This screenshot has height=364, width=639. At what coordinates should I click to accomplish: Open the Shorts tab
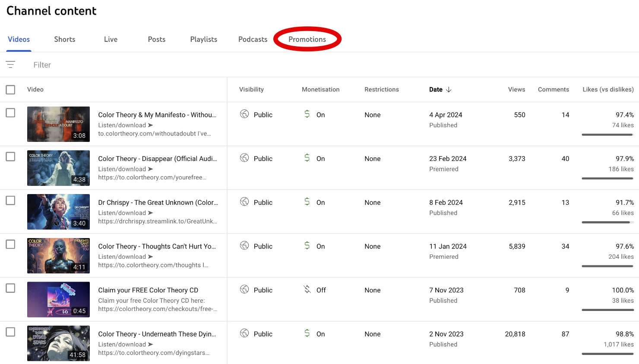click(65, 39)
